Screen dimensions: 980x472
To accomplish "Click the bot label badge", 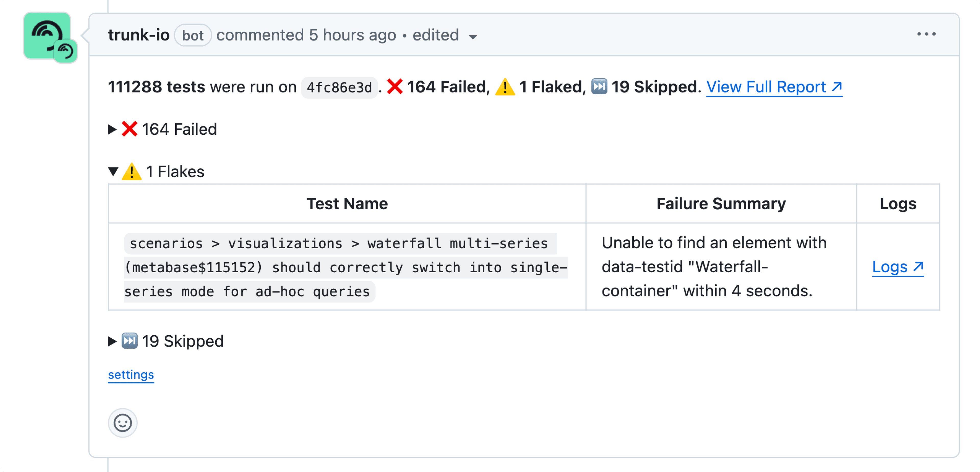I will (x=193, y=35).
